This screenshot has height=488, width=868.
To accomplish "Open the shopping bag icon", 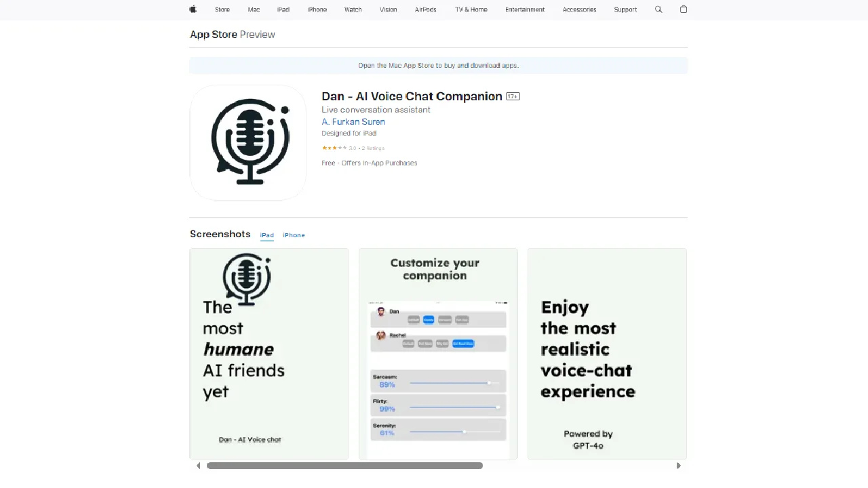I will pos(684,9).
